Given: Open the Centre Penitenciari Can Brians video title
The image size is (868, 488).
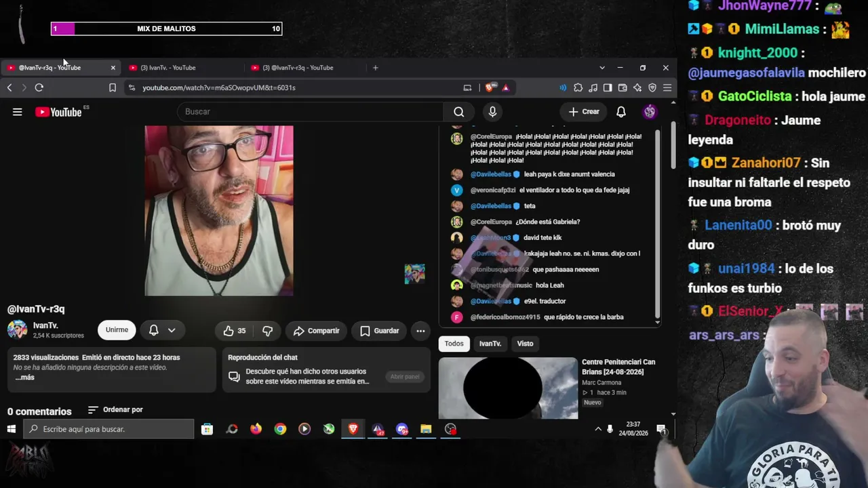Looking at the screenshot, I should pyautogui.click(x=618, y=367).
